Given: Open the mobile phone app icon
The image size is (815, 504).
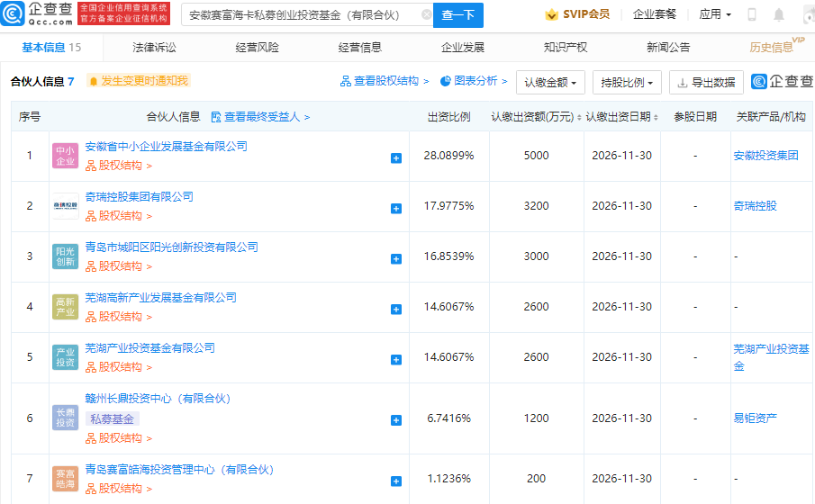Looking at the screenshot, I should pyautogui.click(x=752, y=14).
